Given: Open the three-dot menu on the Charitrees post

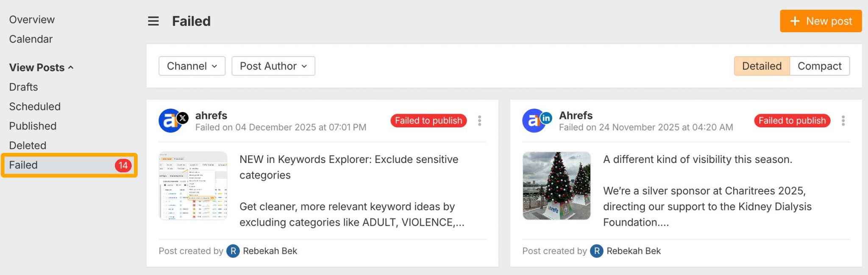Looking at the screenshot, I should [843, 121].
